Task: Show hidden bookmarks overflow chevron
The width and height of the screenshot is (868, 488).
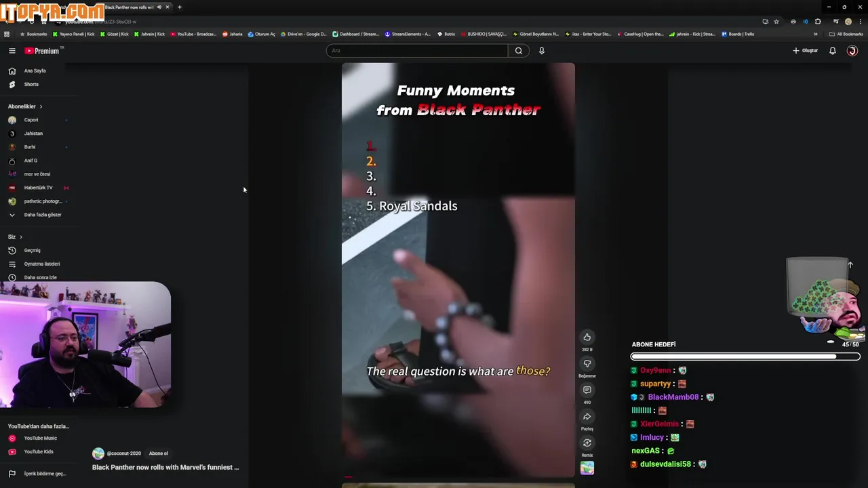Action: click(816, 34)
